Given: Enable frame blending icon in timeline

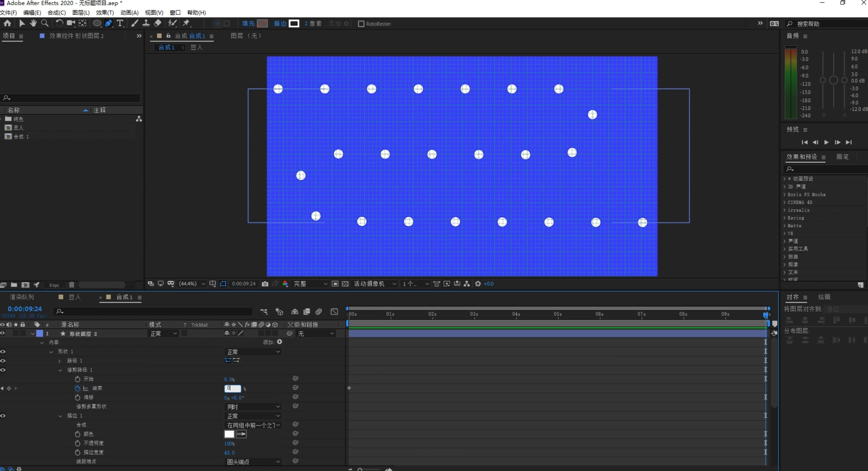Looking at the screenshot, I should (x=307, y=312).
